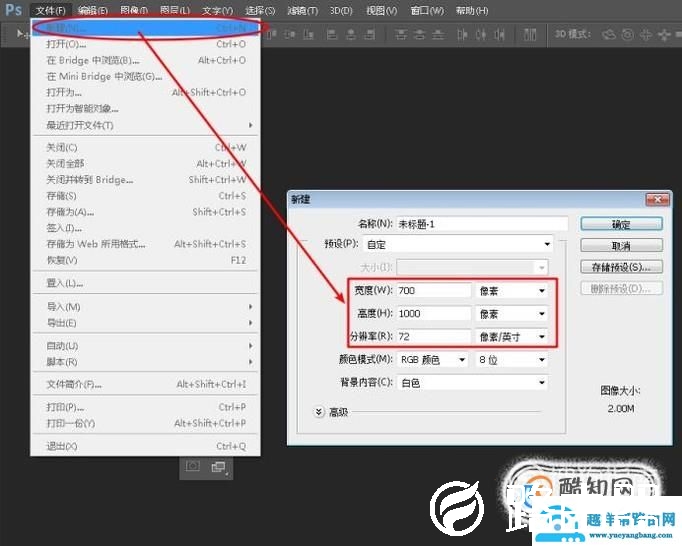Click the 存储预设(S)... button
The image size is (682, 546).
tap(622, 267)
